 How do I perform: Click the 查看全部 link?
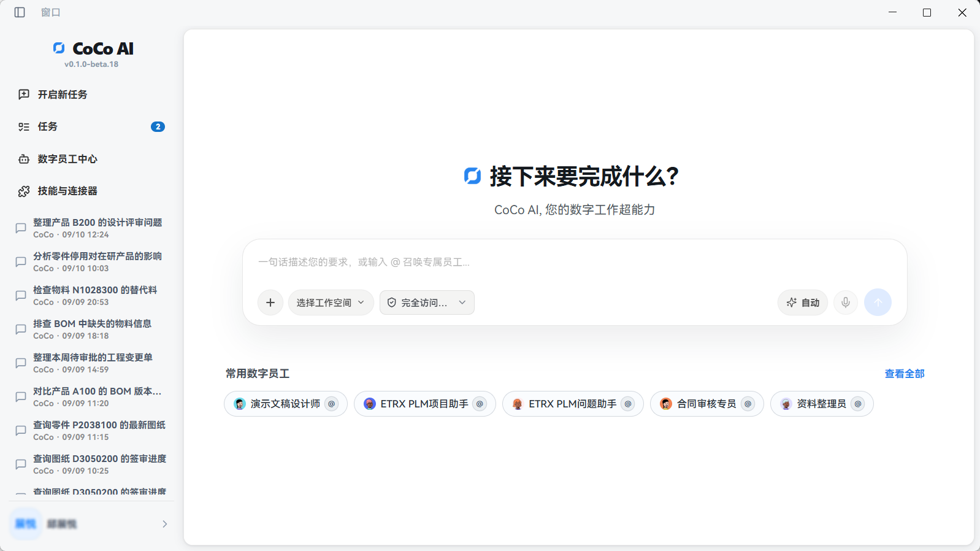pyautogui.click(x=905, y=374)
